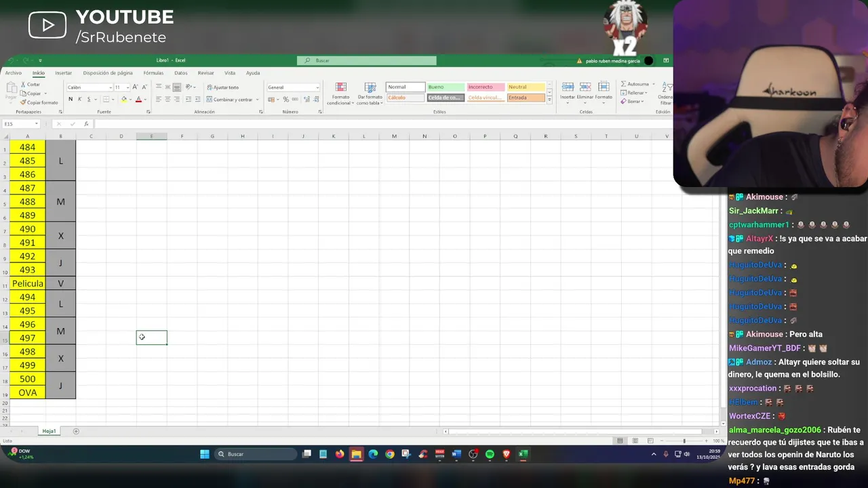The image size is (868, 488).
Task: Apply the Cálculo cell style
Action: [406, 98]
